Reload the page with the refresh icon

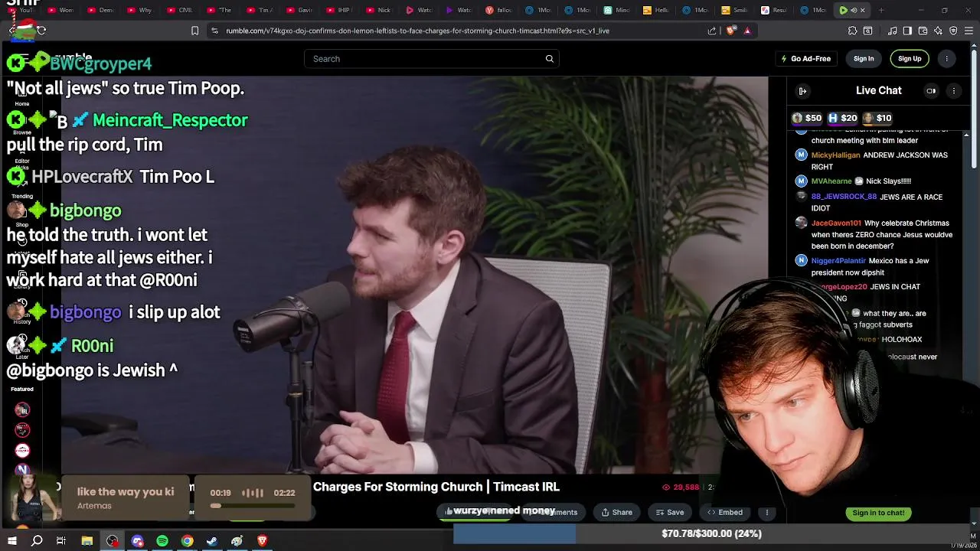click(41, 31)
